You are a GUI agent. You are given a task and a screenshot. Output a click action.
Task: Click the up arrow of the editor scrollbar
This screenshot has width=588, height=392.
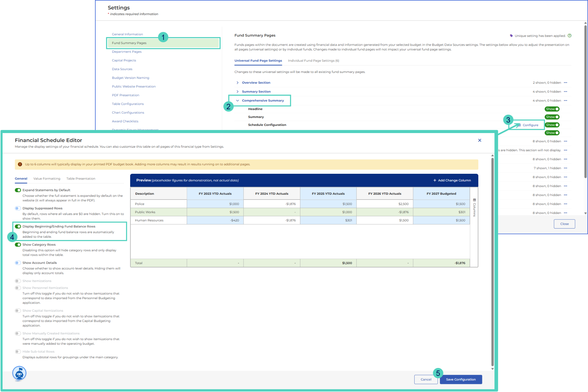pyautogui.click(x=492, y=155)
